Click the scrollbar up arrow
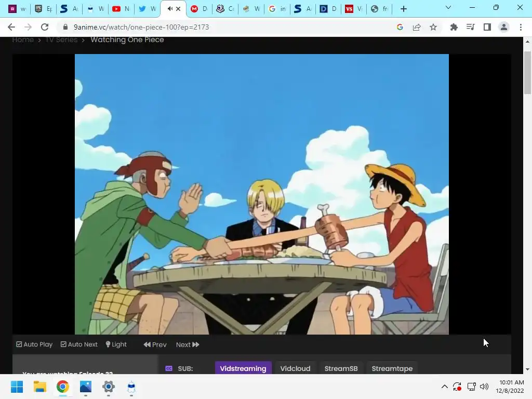 click(527, 42)
